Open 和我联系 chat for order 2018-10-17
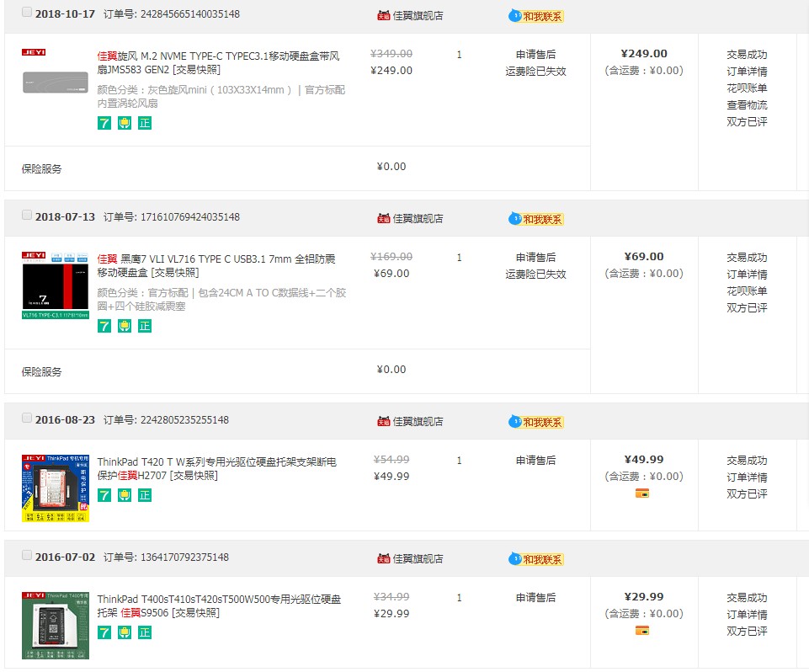Viewport: 809px width, 672px height. coord(536,16)
